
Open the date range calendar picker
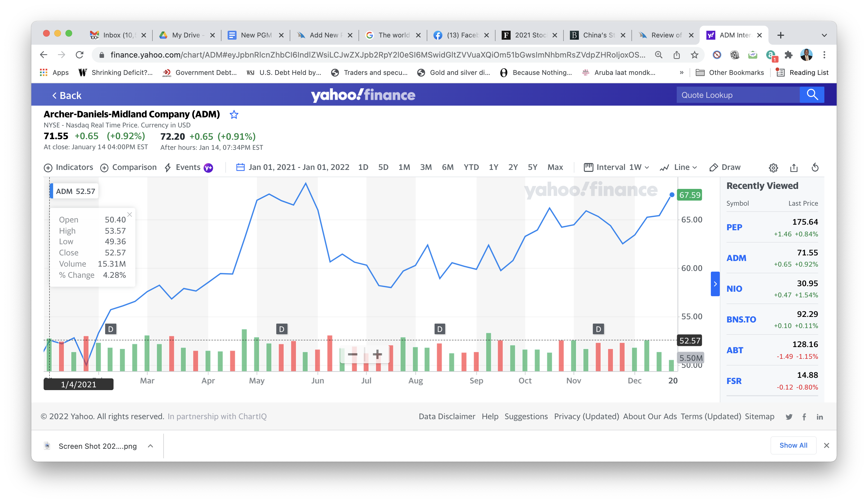pyautogui.click(x=293, y=167)
